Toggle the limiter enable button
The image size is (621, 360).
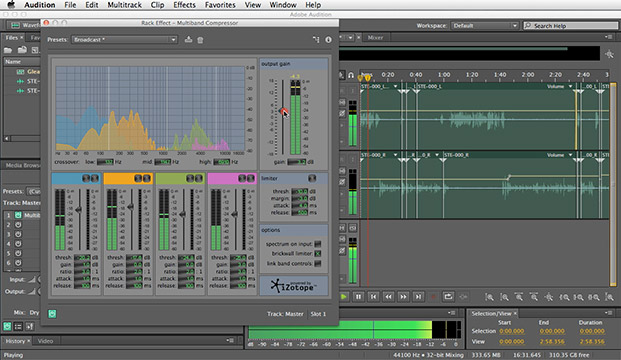(x=312, y=178)
